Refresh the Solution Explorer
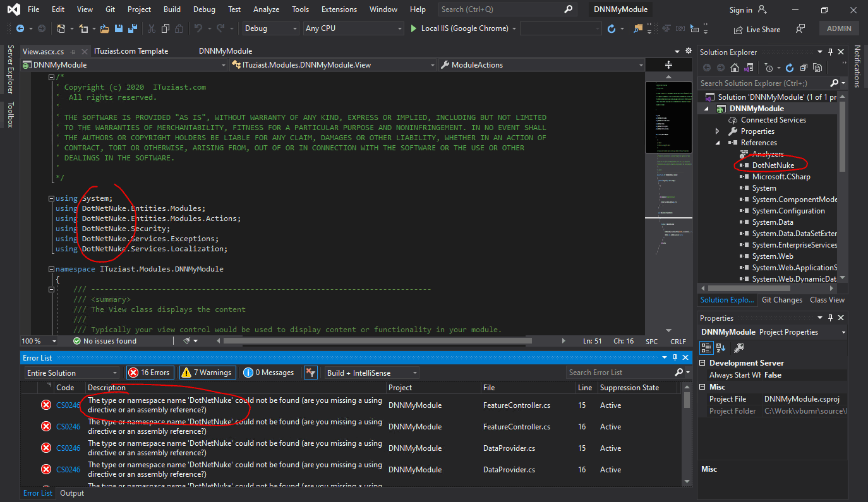Viewport: 868px width, 502px height. (789, 68)
